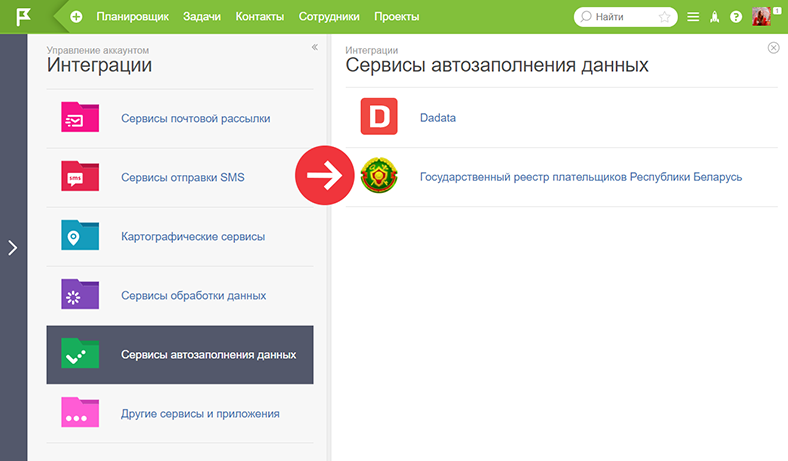Viewport: 788px width, 461px height.
Task: Click the flag logo icon
Action: (x=23, y=17)
